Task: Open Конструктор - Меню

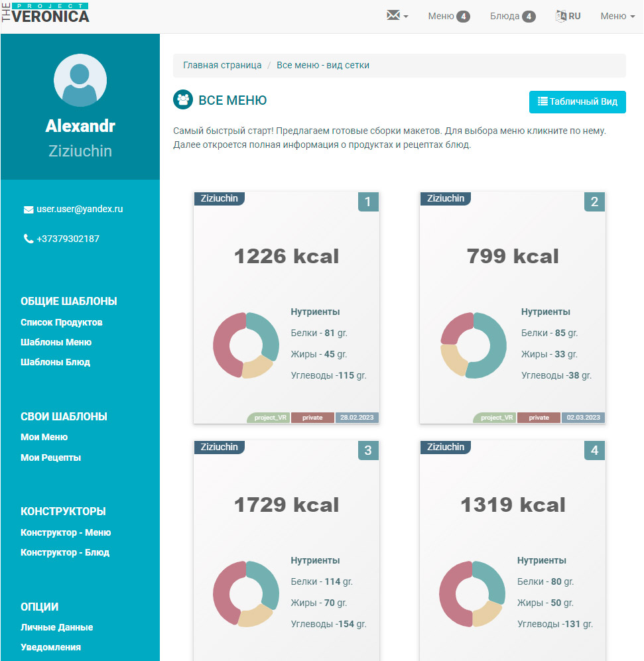Action: (x=66, y=532)
